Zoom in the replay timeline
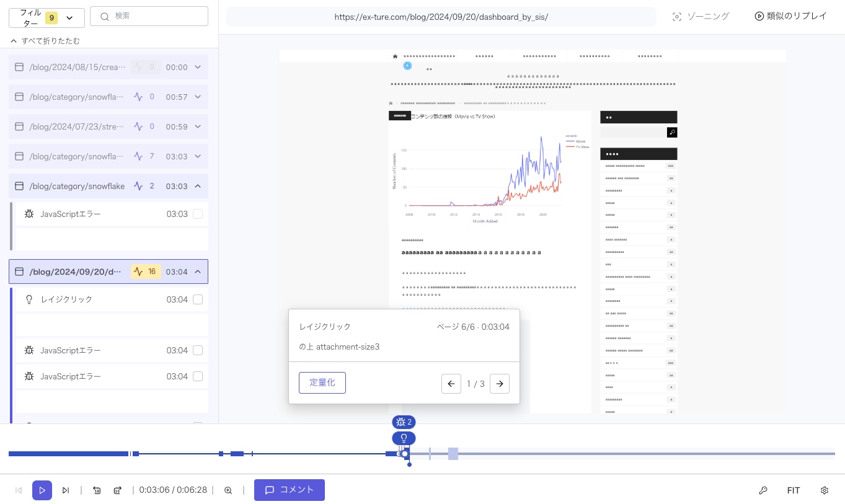 point(228,490)
